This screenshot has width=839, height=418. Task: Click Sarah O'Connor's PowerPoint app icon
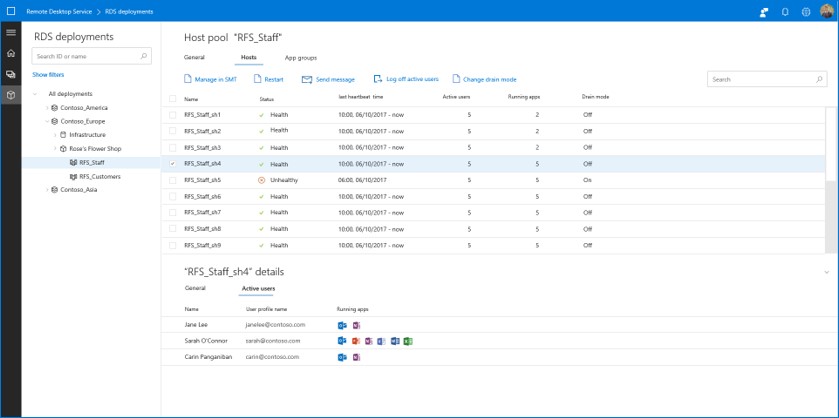click(356, 341)
